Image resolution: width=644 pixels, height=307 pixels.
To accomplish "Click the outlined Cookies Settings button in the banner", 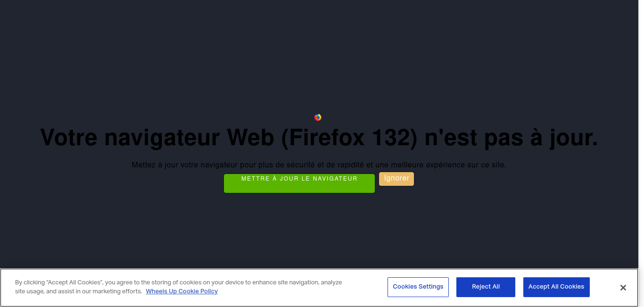I will click(x=418, y=287).
